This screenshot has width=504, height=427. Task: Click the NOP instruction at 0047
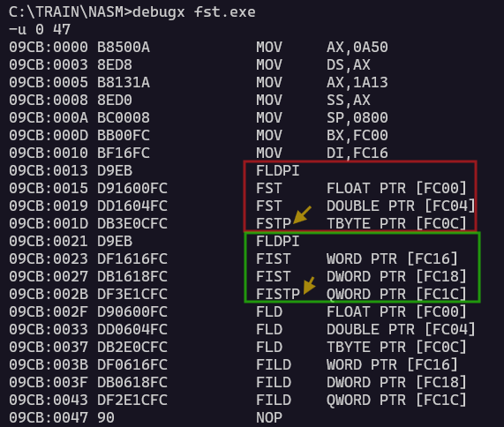[269, 417]
